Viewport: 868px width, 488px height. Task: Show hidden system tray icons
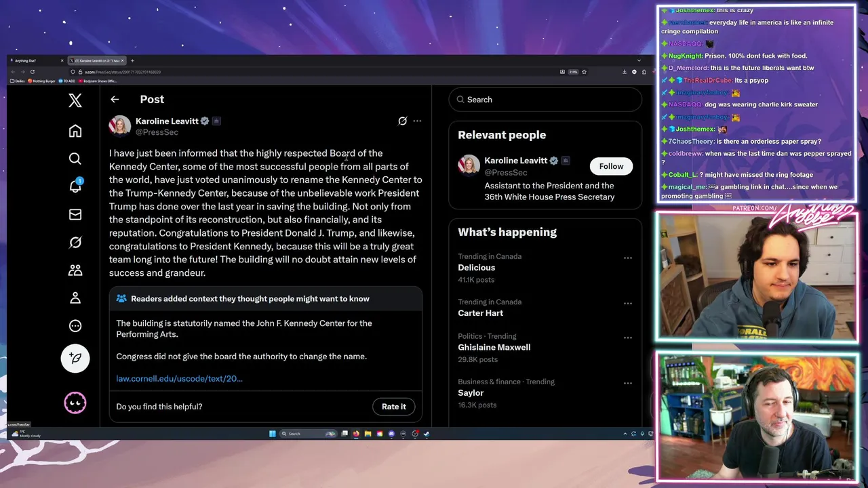[625, 434]
